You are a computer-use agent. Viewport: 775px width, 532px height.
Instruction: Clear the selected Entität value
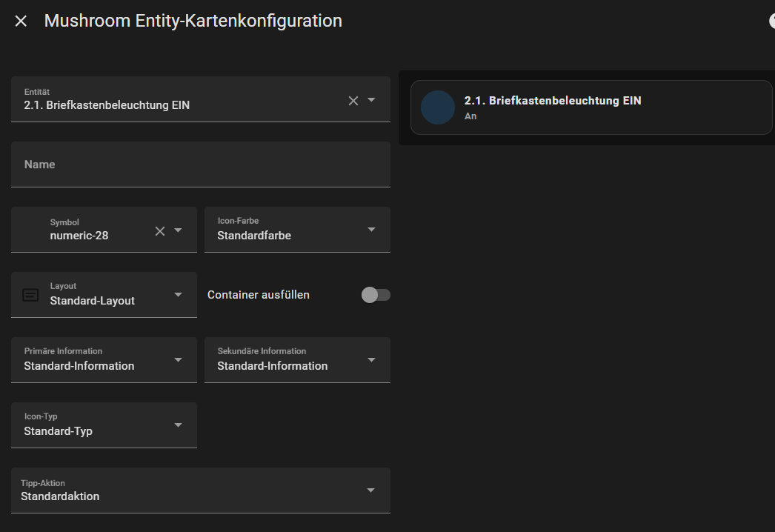point(353,101)
